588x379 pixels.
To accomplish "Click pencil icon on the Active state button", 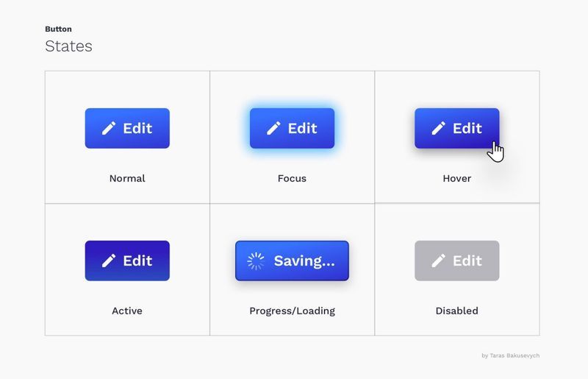I will pos(109,261).
